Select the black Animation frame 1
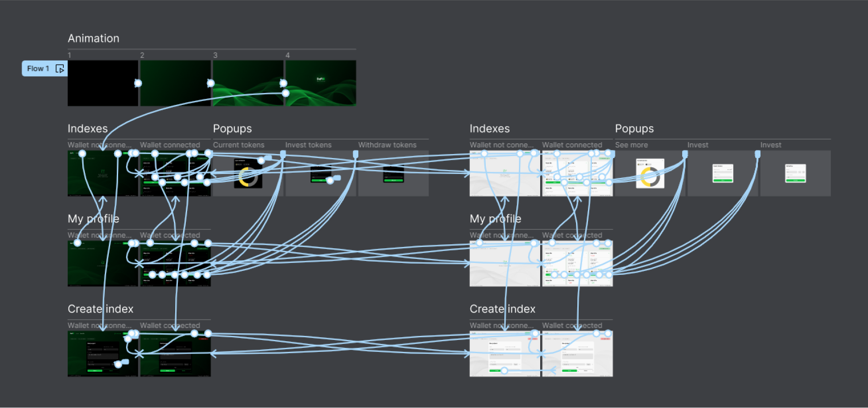Image resolution: width=868 pixels, height=408 pixels. point(102,83)
